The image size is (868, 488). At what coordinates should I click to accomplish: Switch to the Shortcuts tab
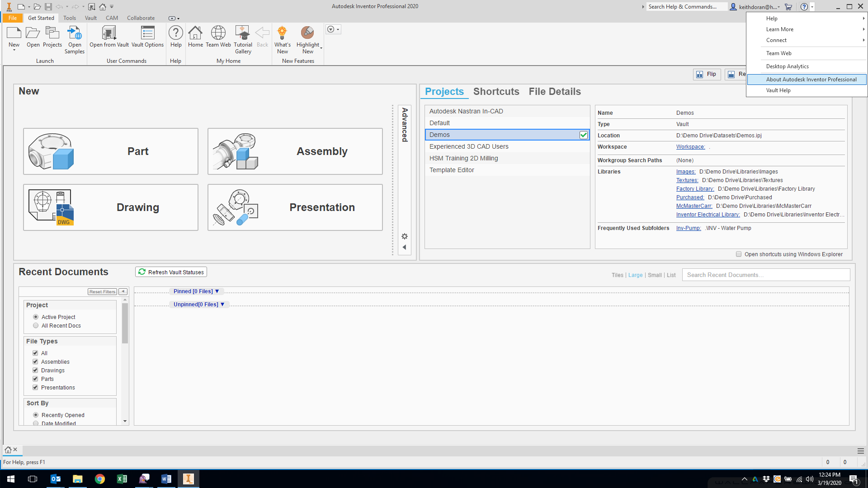[x=496, y=92]
